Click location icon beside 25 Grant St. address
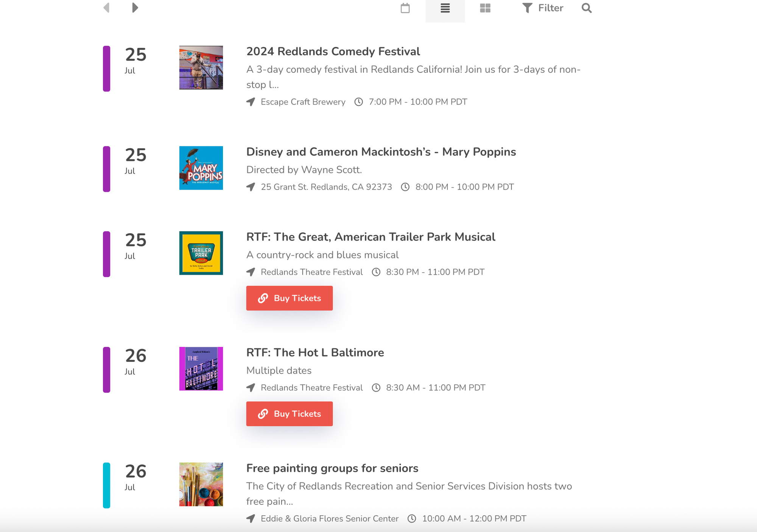Viewport: 757px width, 532px height. pyautogui.click(x=251, y=187)
